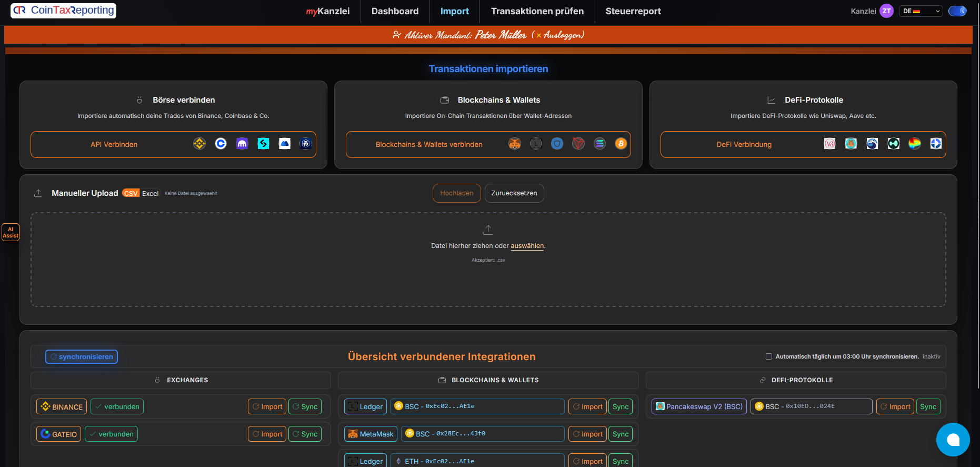The height and width of the screenshot is (467, 980).
Task: Click the ZT user avatar
Action: 887,11
